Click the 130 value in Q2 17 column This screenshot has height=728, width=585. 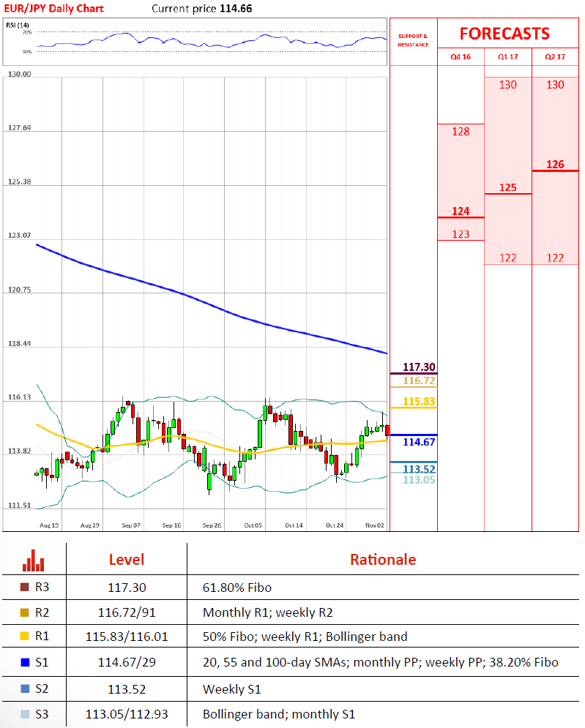tap(555, 84)
